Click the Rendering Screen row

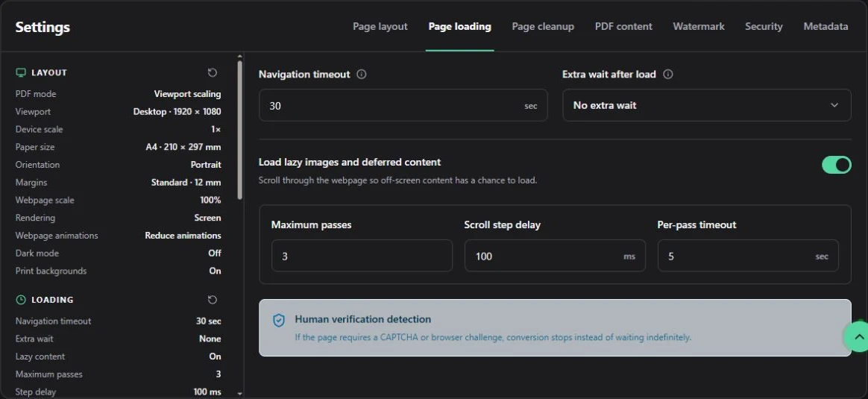click(118, 218)
